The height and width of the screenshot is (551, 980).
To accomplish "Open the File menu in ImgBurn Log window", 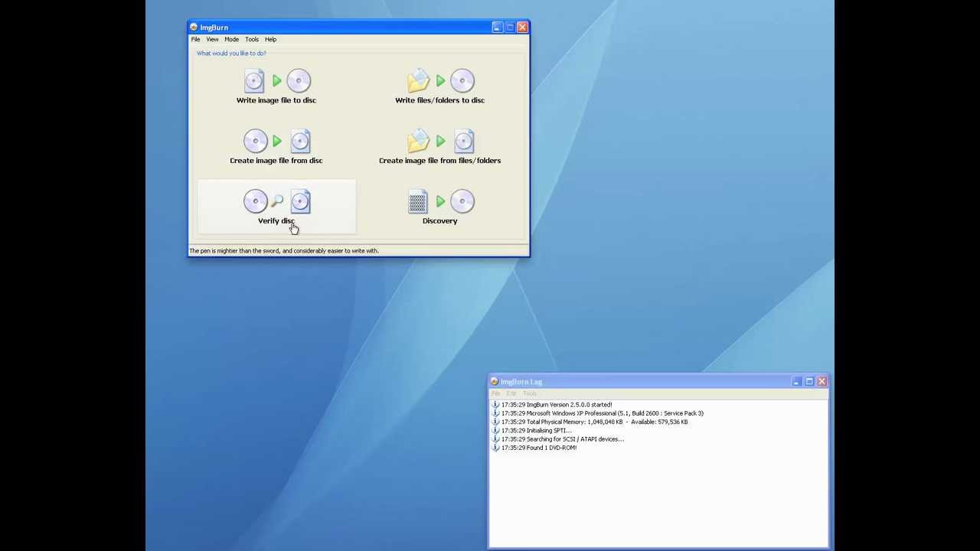I will 496,393.
